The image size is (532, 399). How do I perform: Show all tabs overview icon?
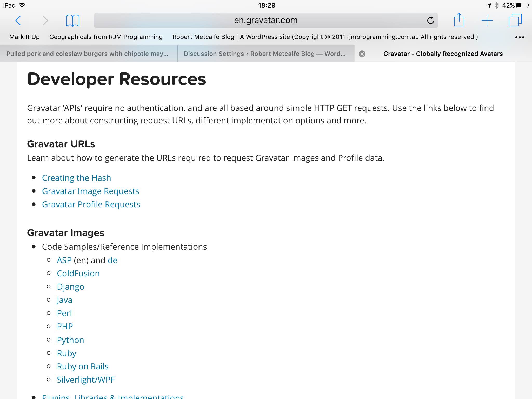tap(515, 20)
